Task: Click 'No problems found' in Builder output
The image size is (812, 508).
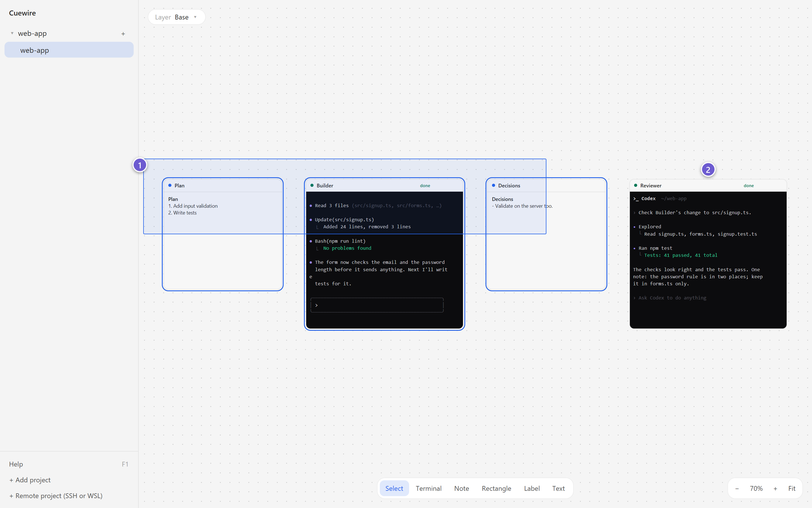Action: [347, 248]
